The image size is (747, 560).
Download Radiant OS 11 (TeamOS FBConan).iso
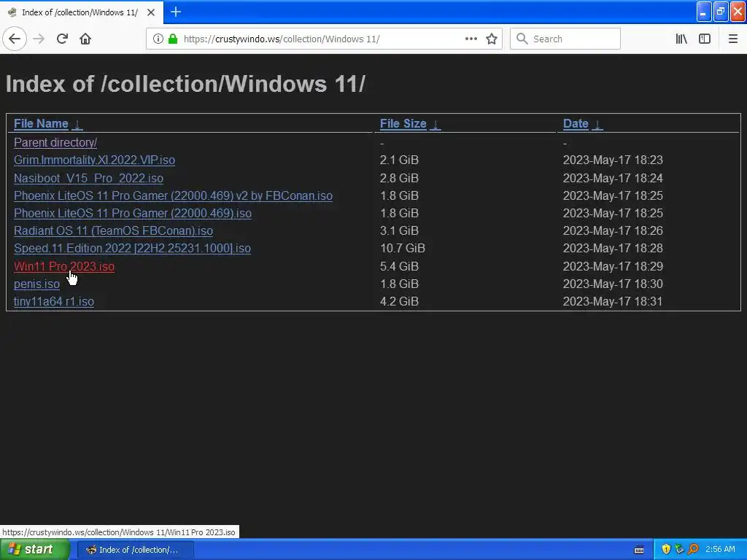click(x=113, y=230)
